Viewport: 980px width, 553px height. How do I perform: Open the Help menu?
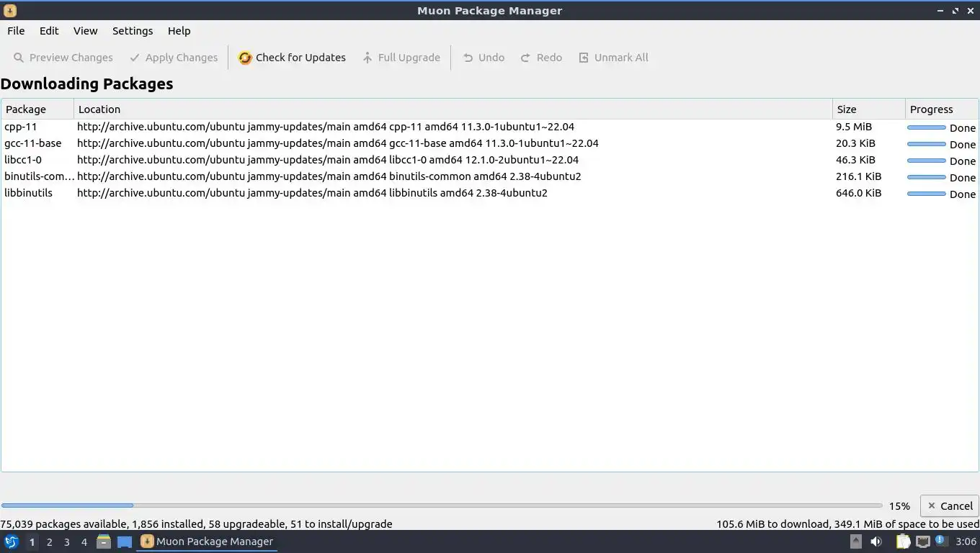pos(179,31)
